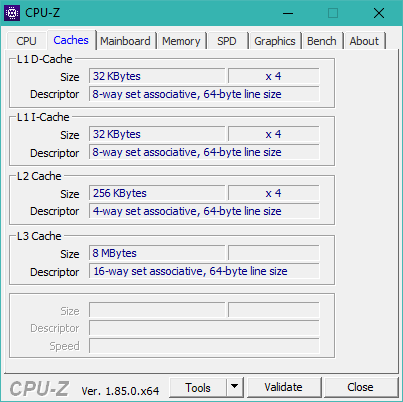Minimize the CPU-Z window
The height and width of the screenshot is (402, 403).
point(288,13)
